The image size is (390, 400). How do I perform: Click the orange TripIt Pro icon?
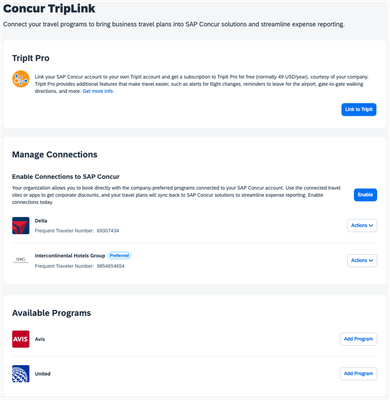point(21,79)
